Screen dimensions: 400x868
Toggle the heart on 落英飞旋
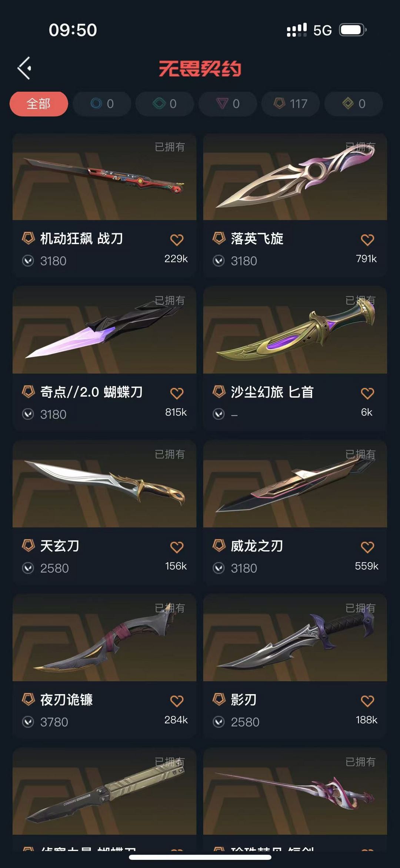tap(367, 240)
